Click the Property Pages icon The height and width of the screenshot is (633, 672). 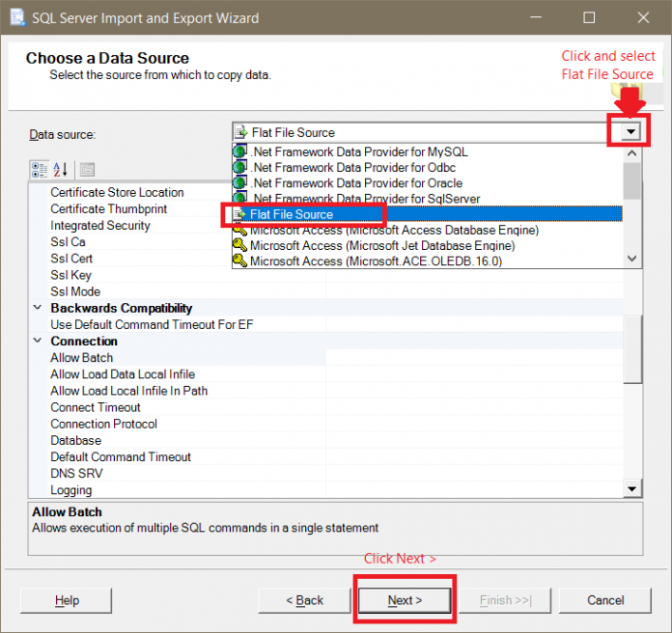87,170
